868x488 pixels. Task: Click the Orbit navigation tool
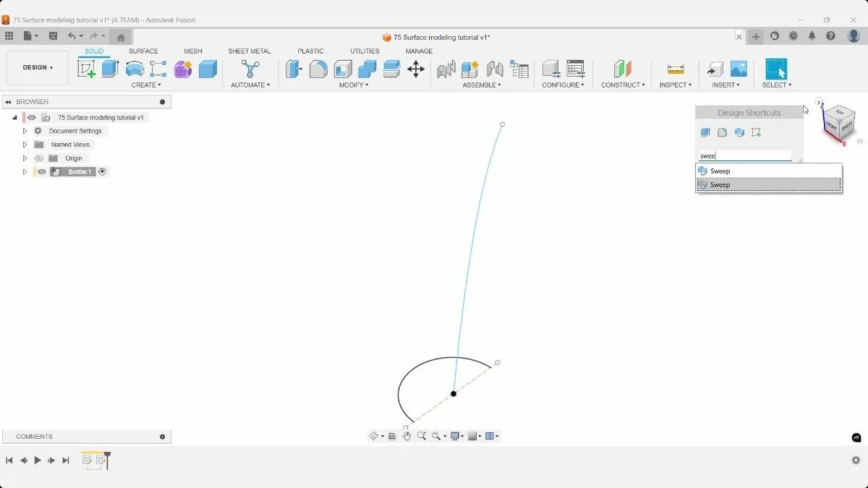pos(374,436)
